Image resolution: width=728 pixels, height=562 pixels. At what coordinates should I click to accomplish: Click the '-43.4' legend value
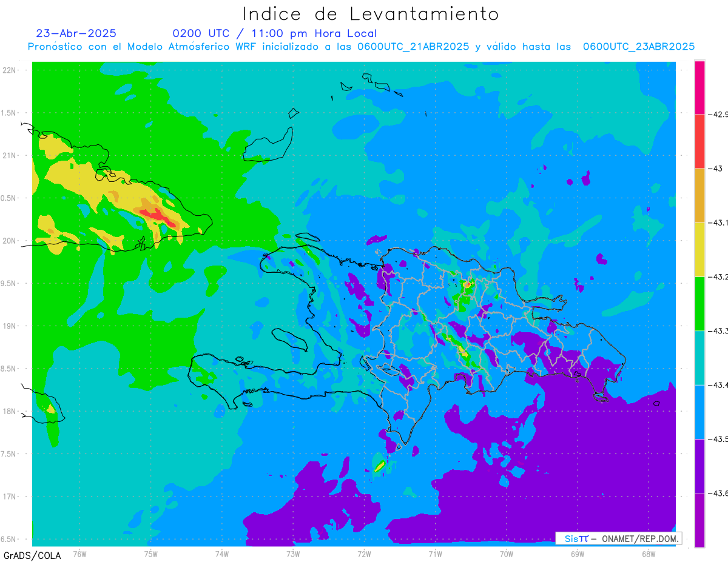(718, 385)
